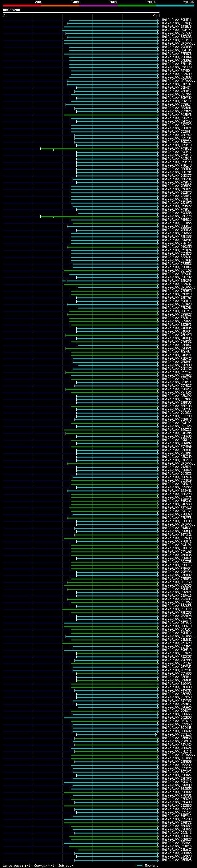Image resolution: width=197 pixels, height=868 pixels.
Task: Select the BB933280 query label
Action: point(11,10)
